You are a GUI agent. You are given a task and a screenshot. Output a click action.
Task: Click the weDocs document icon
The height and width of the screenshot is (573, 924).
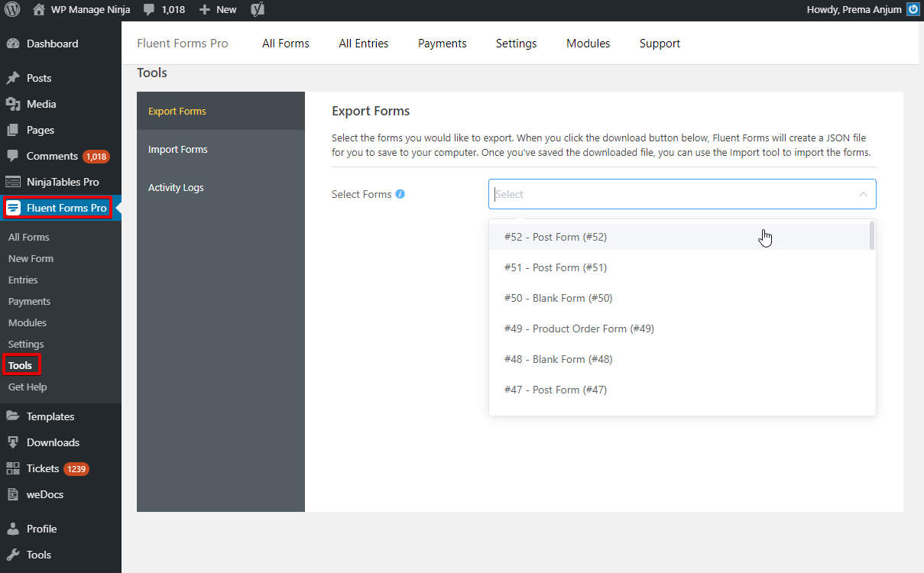(13, 494)
